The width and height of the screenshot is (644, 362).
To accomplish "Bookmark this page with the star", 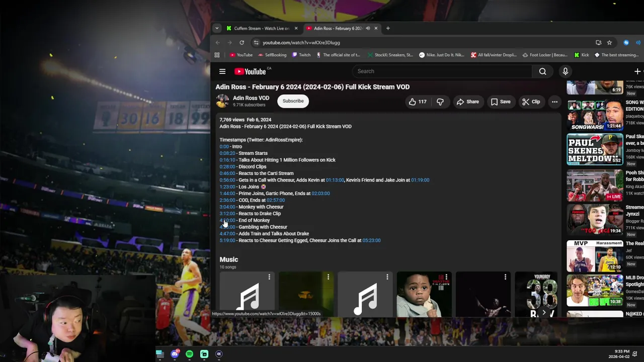I will coord(609,43).
